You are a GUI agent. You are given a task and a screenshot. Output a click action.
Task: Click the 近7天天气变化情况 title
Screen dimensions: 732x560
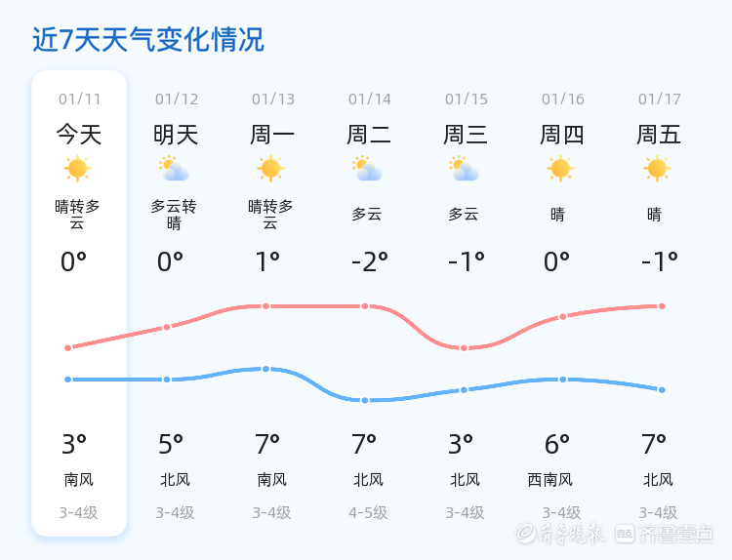(x=148, y=39)
